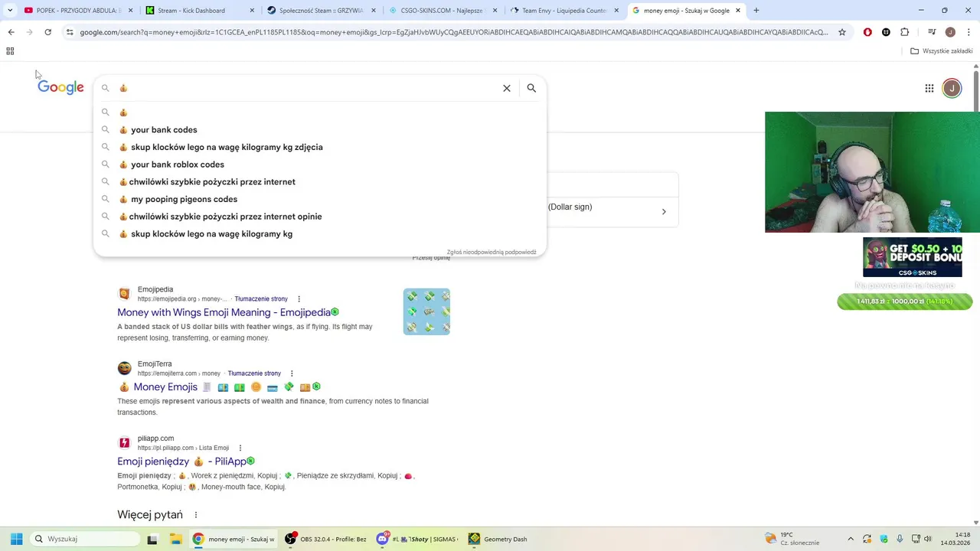This screenshot has height=551, width=980.
Task: Click the site information icon in address bar
Action: [x=70, y=32]
